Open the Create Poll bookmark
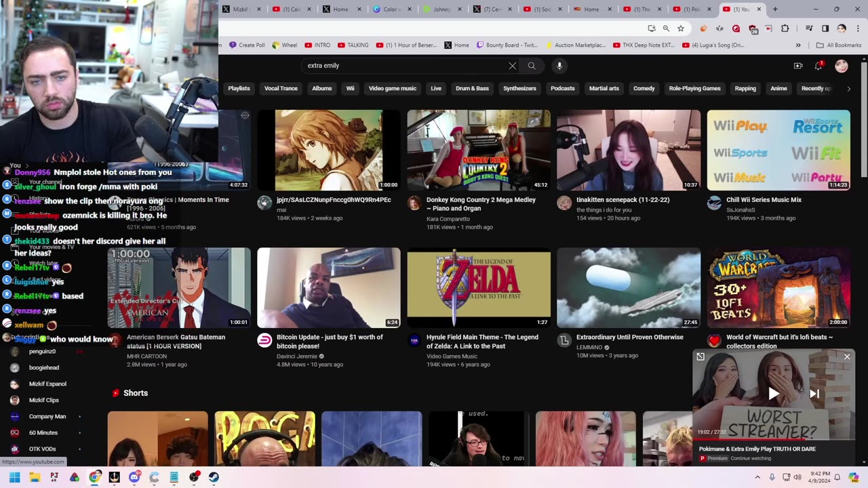 247,45
